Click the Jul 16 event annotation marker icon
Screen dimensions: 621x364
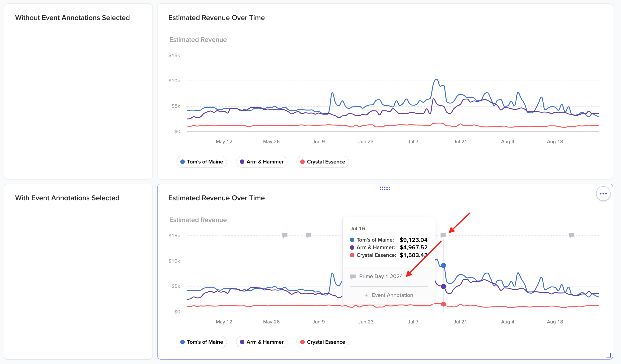click(443, 235)
